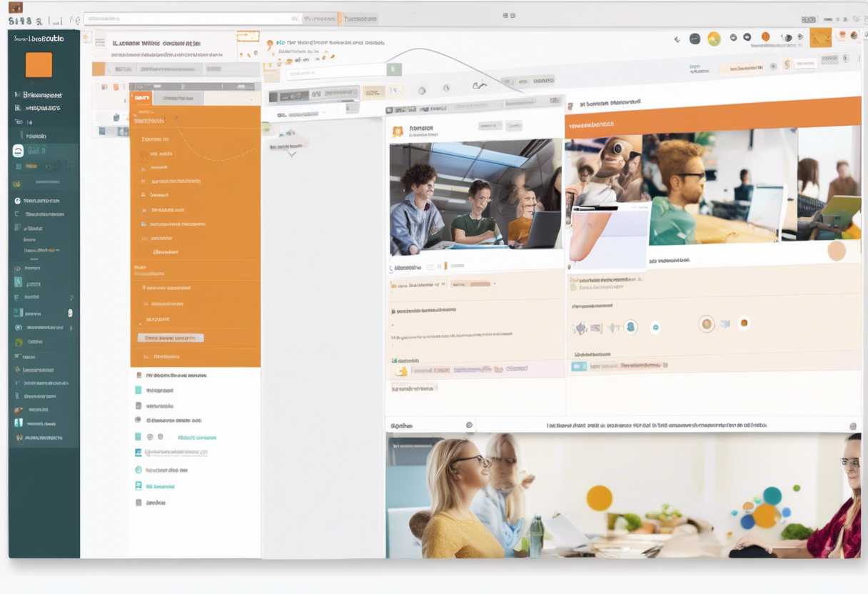This screenshot has width=868, height=594.
Task: Click the settings gear icon near the Spike label
Action: pyautogui.click(x=469, y=424)
